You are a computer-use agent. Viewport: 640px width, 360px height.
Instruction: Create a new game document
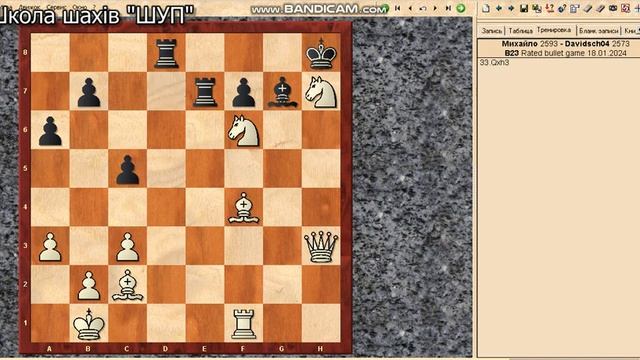coord(486,8)
